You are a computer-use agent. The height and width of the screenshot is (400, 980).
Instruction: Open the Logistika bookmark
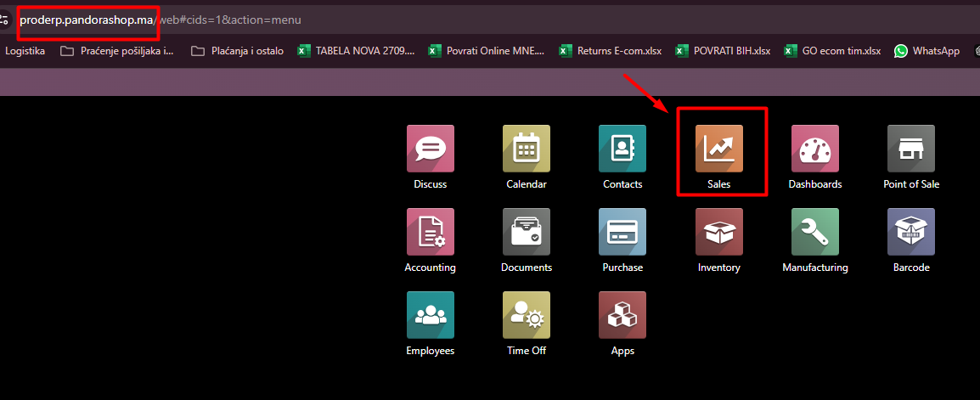click(25, 51)
